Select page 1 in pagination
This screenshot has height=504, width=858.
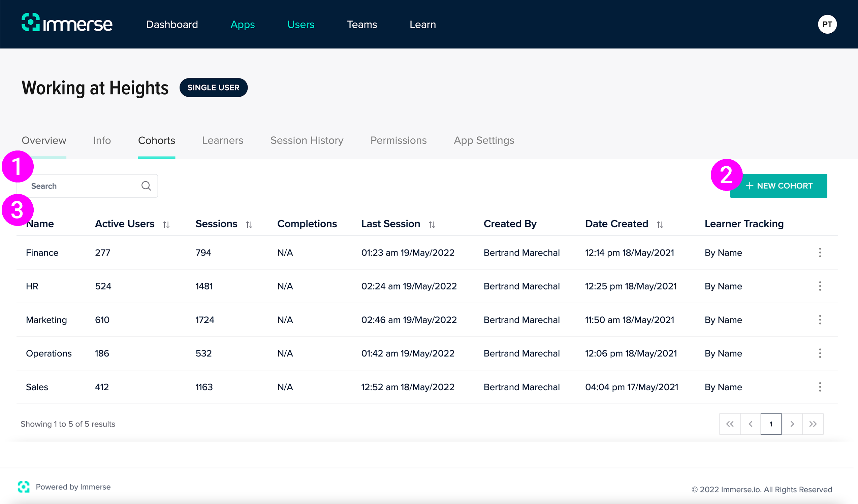click(771, 424)
